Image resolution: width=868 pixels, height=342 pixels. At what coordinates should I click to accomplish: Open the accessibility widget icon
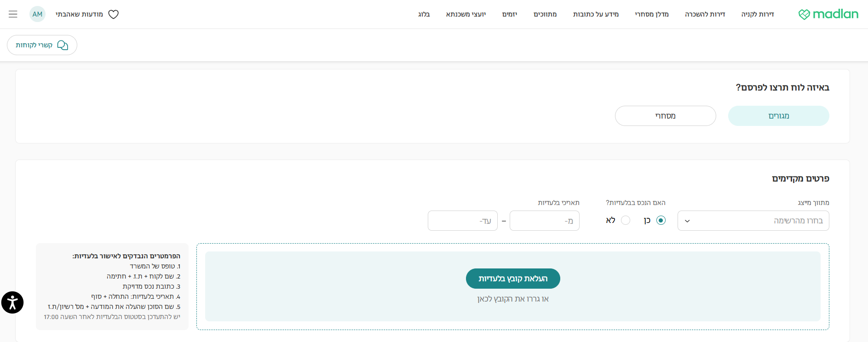coord(12,302)
